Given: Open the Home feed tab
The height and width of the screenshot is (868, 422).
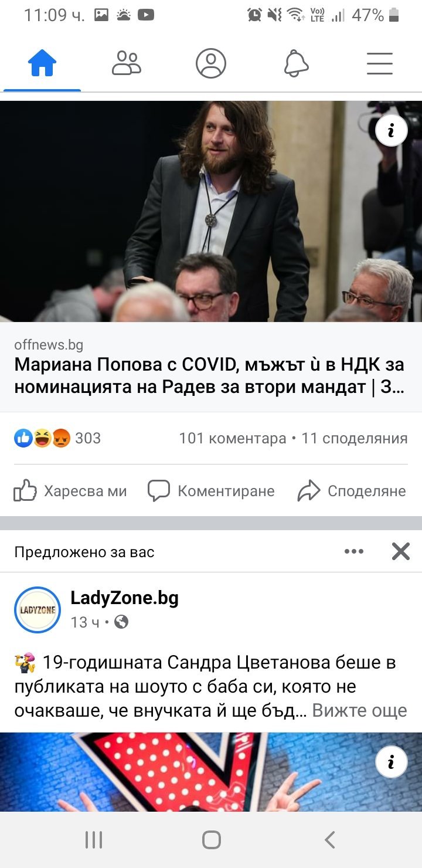Looking at the screenshot, I should tap(42, 63).
